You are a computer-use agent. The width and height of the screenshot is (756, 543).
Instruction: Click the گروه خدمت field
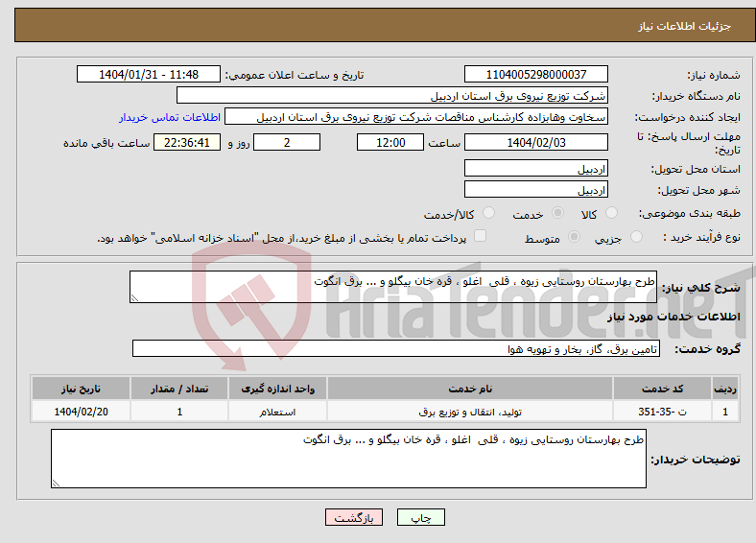pos(396,348)
